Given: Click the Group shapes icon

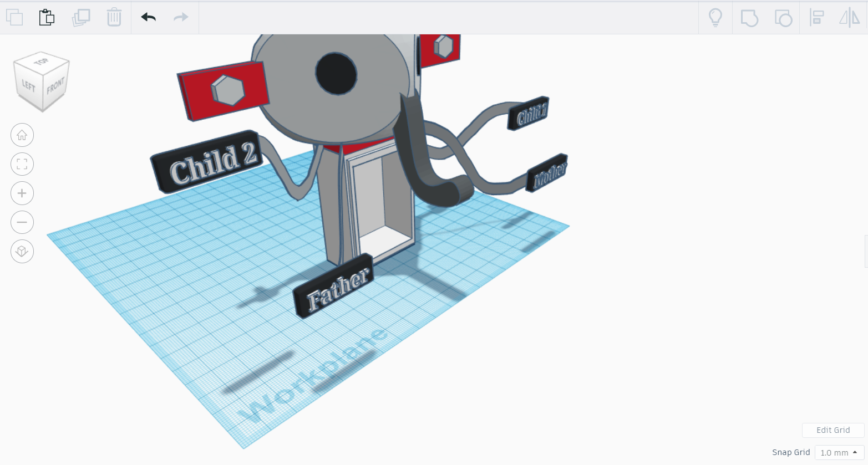Looking at the screenshot, I should pos(749,18).
